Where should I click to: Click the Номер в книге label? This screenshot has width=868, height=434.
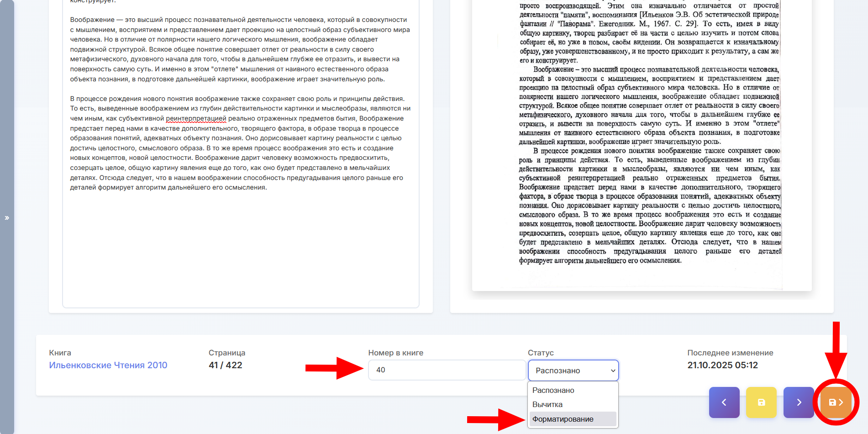(x=395, y=353)
